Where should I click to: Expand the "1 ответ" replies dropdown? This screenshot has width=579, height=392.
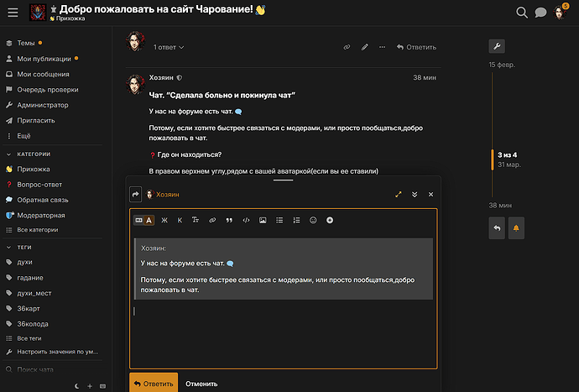click(169, 47)
